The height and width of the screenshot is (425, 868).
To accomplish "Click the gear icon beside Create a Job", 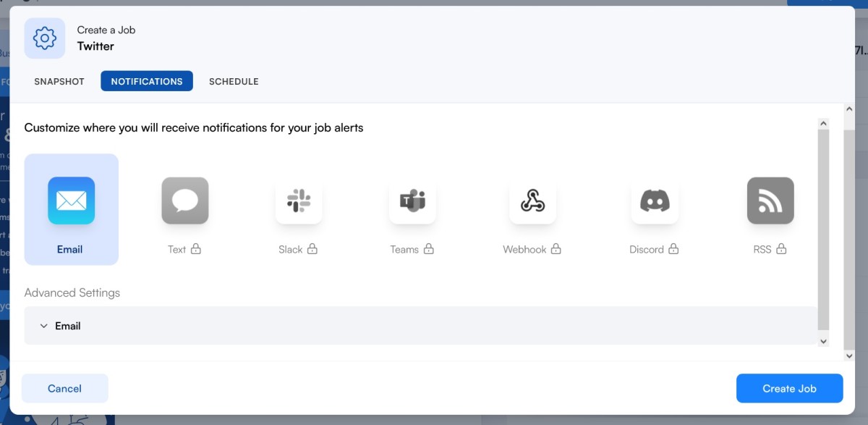I will tap(44, 38).
